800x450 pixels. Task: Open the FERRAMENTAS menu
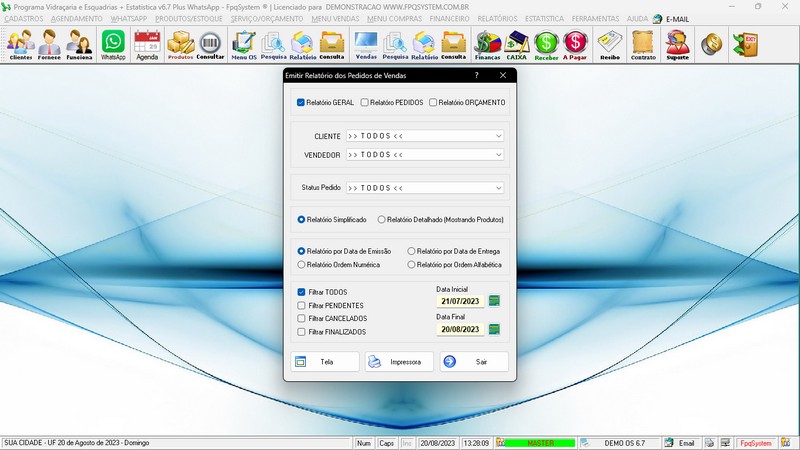pos(595,19)
